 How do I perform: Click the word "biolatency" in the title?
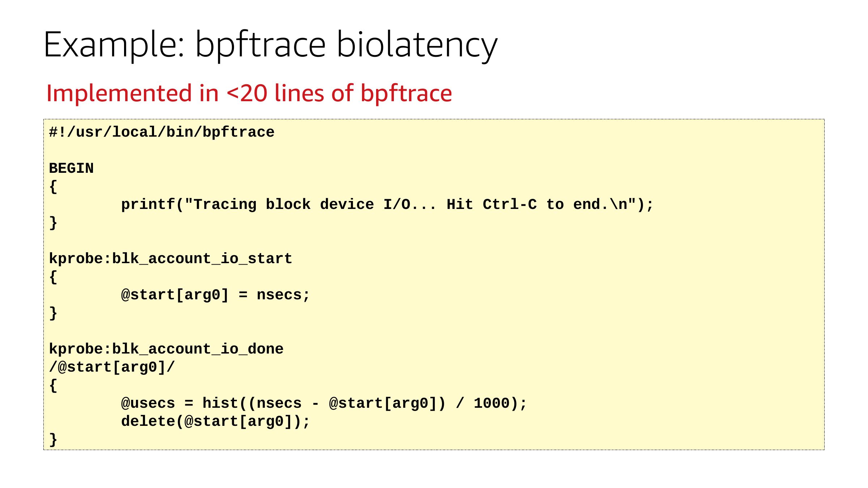417,45
